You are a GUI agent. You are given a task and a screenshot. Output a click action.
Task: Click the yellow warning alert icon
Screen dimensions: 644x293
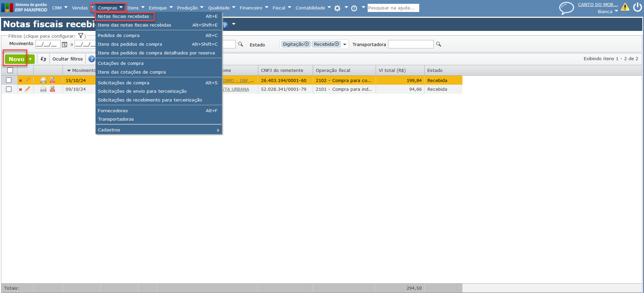pyautogui.click(x=625, y=7)
